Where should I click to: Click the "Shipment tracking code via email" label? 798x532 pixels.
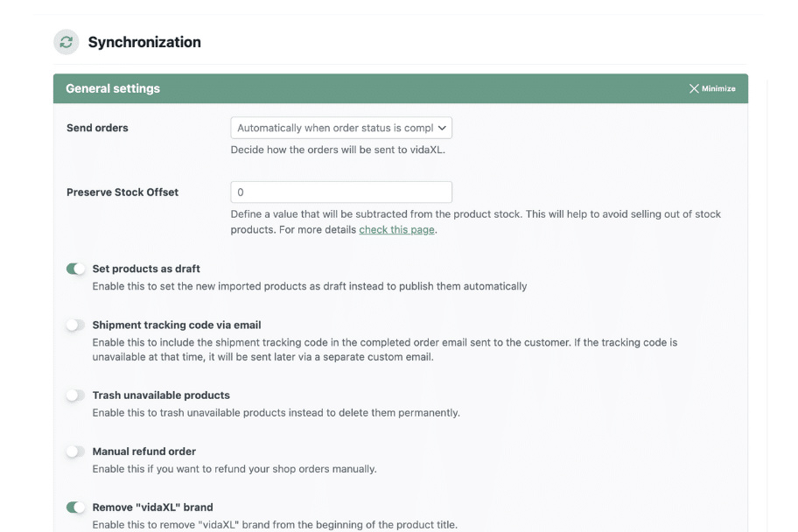(177, 325)
